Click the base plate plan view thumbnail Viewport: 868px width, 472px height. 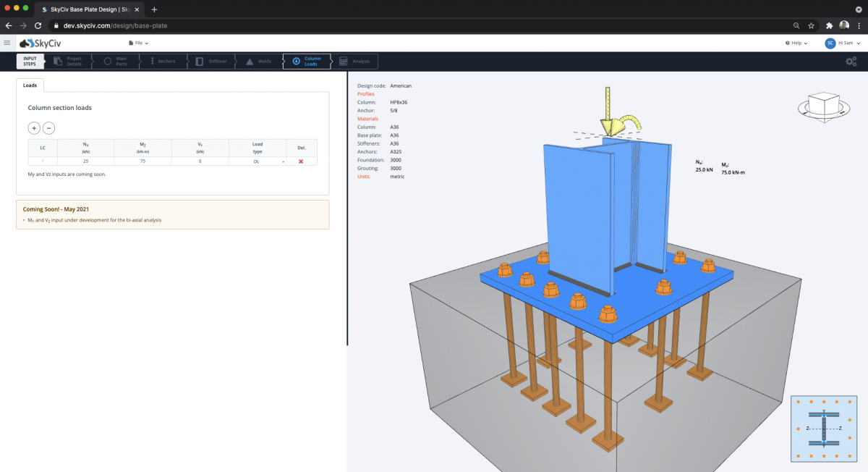pyautogui.click(x=824, y=429)
